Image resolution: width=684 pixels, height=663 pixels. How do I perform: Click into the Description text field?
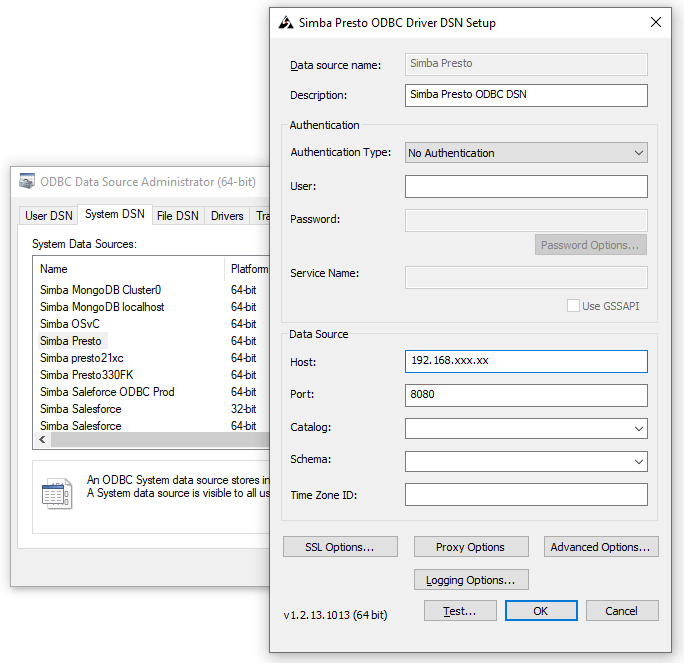[x=526, y=95]
